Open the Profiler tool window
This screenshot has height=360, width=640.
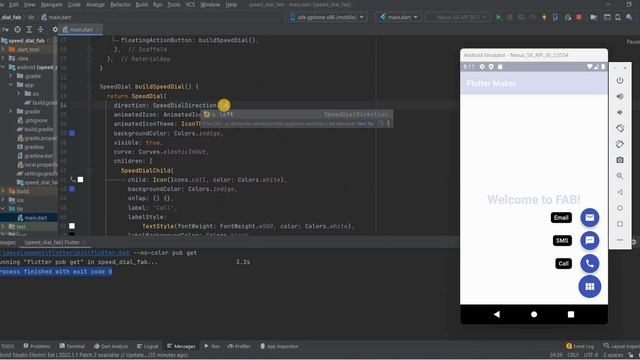(x=239, y=346)
